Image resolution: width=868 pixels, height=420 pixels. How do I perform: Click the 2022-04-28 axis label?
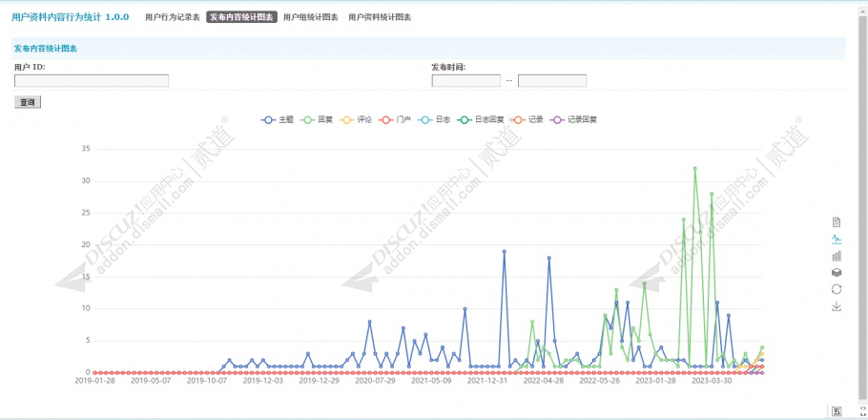pos(544,381)
